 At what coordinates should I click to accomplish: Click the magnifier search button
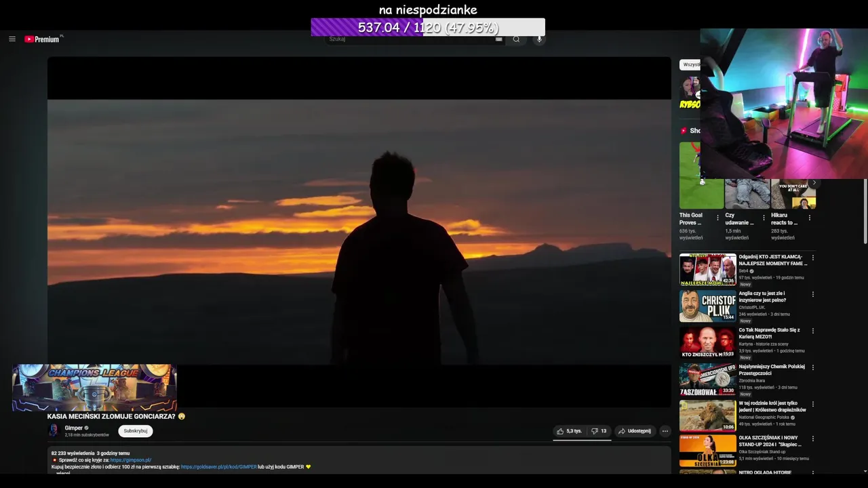pyautogui.click(x=516, y=39)
